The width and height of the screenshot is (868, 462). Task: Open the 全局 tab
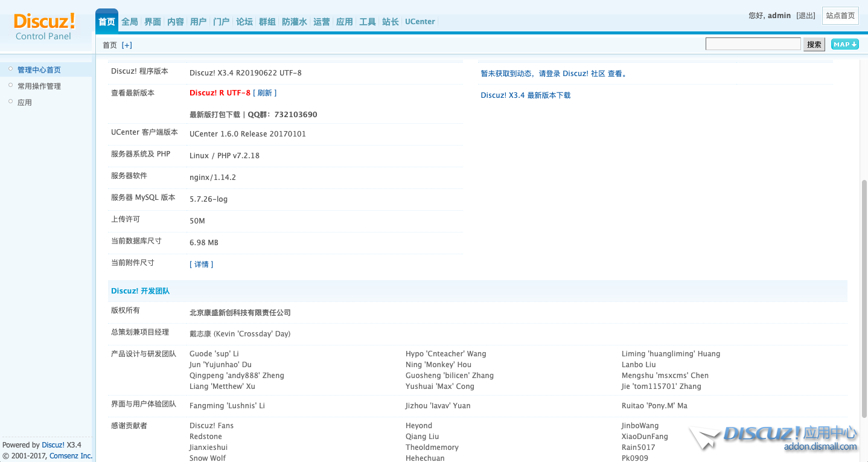coord(130,22)
